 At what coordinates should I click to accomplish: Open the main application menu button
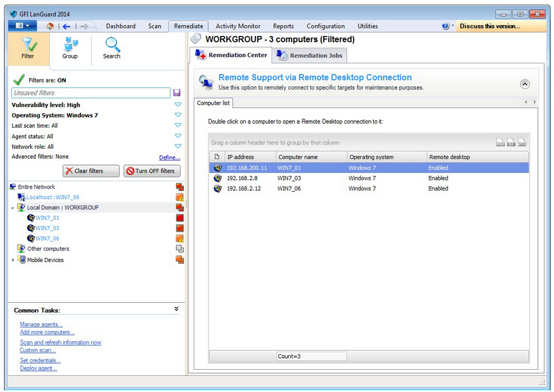22,26
